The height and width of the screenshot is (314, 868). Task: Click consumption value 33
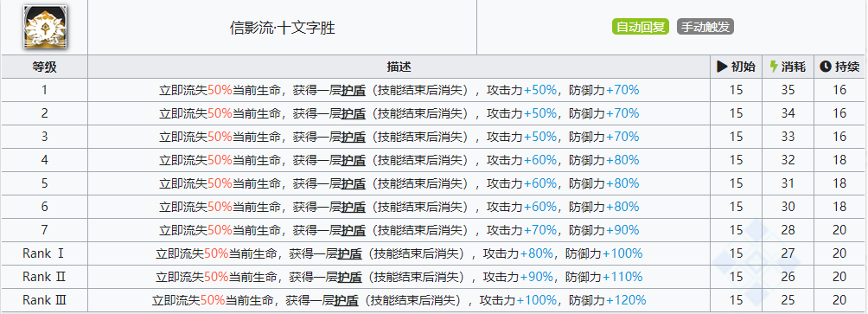[x=788, y=137]
